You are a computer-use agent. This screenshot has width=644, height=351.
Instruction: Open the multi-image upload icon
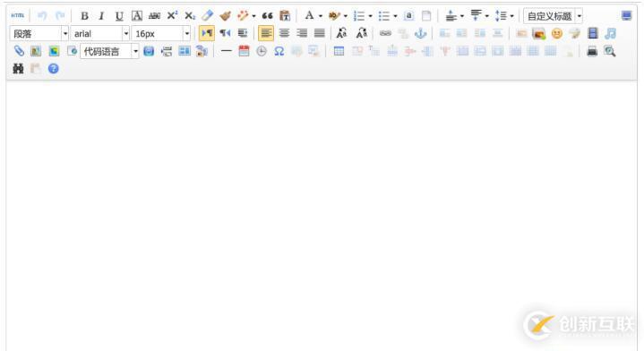539,33
